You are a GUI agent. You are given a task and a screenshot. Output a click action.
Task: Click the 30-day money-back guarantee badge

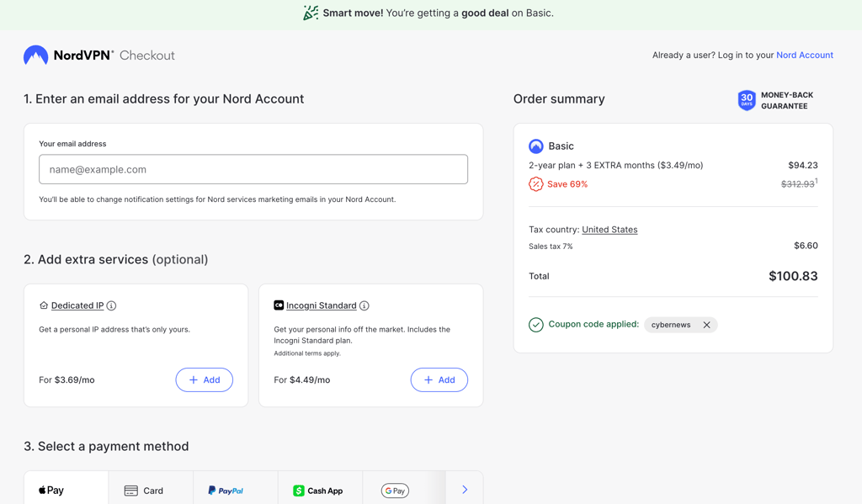747,100
